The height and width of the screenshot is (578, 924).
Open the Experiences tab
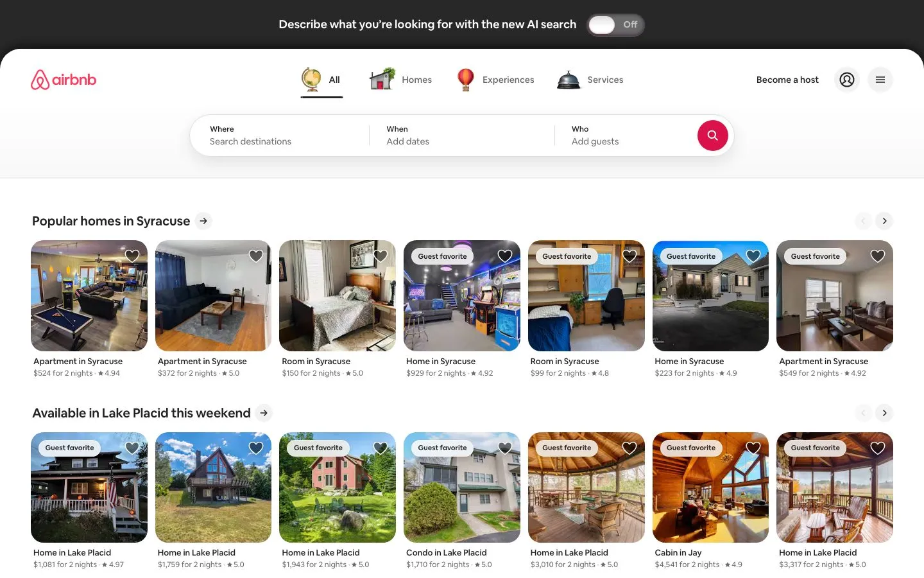pyautogui.click(x=495, y=80)
